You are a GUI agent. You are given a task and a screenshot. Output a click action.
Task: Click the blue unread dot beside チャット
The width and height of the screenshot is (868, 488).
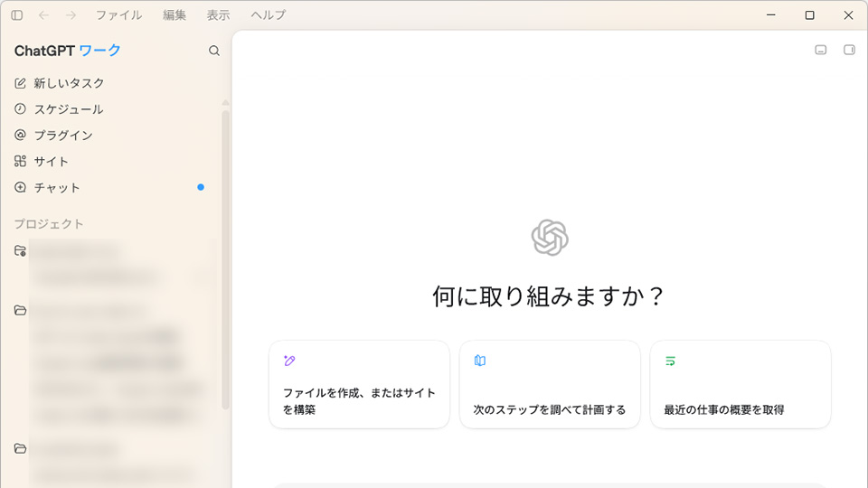[x=201, y=187]
